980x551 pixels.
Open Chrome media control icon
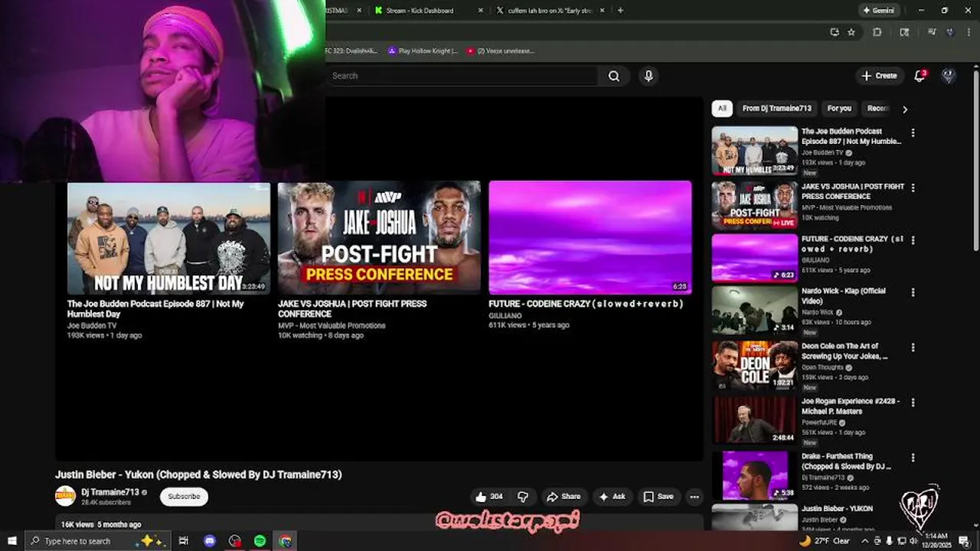pyautogui.click(x=931, y=32)
